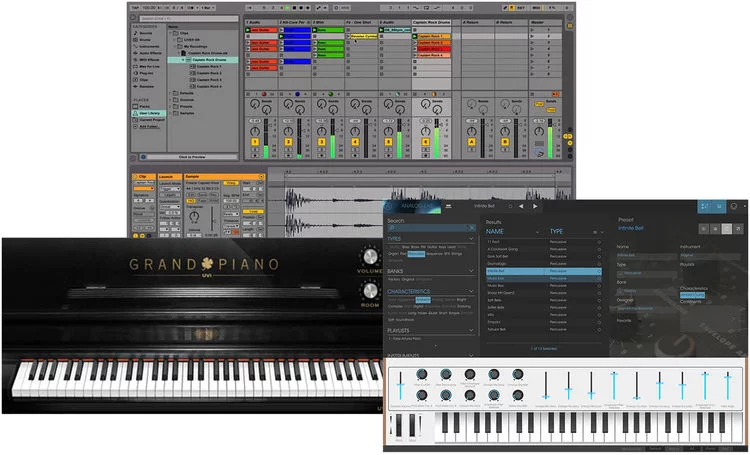Click the Analog Lab search field
Screen dimensions: 750x455
coord(432,228)
